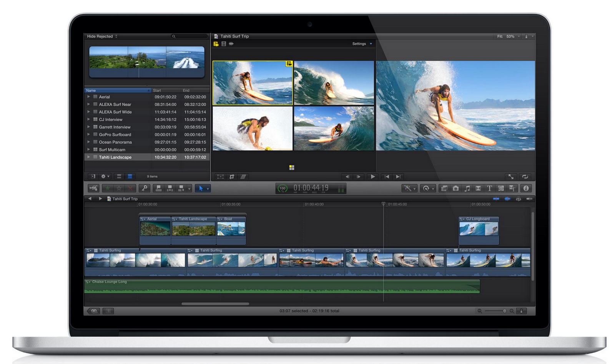Sort by the Name column header
The height and width of the screenshot is (364, 615).
point(118,91)
